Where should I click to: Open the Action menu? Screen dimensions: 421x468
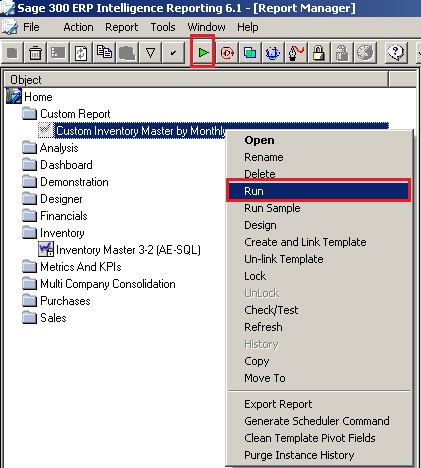78,27
